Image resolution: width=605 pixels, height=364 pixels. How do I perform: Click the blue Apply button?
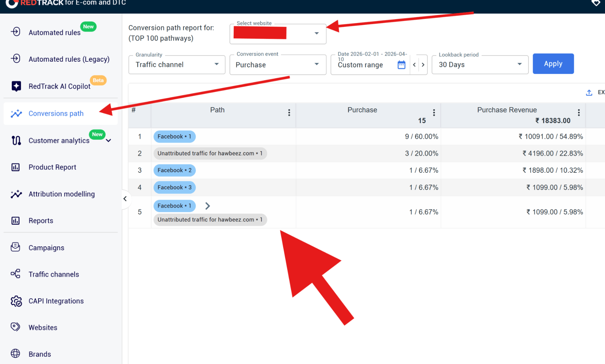click(553, 64)
